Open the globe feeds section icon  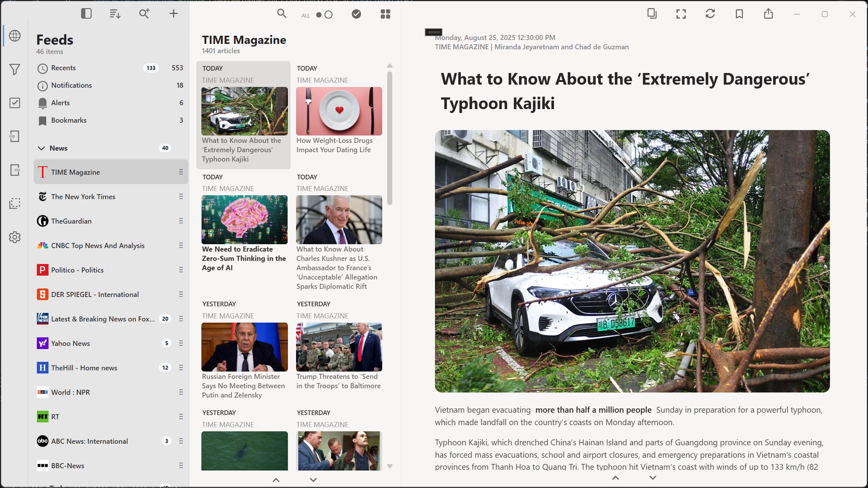tap(15, 36)
